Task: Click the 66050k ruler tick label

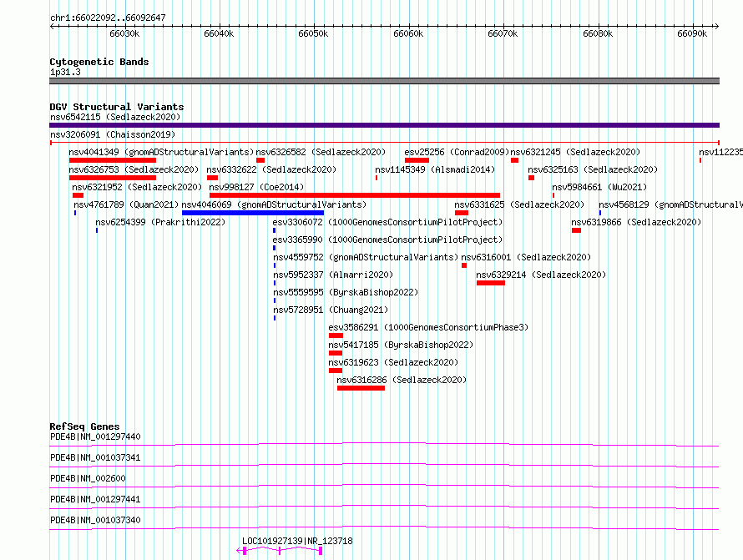Action: tap(313, 33)
